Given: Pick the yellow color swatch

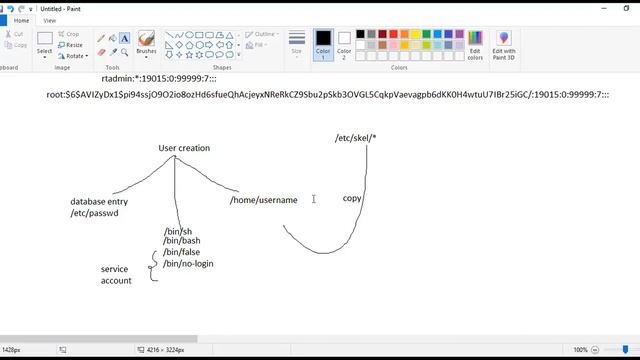Looking at the screenshot, I should [x=416, y=34].
